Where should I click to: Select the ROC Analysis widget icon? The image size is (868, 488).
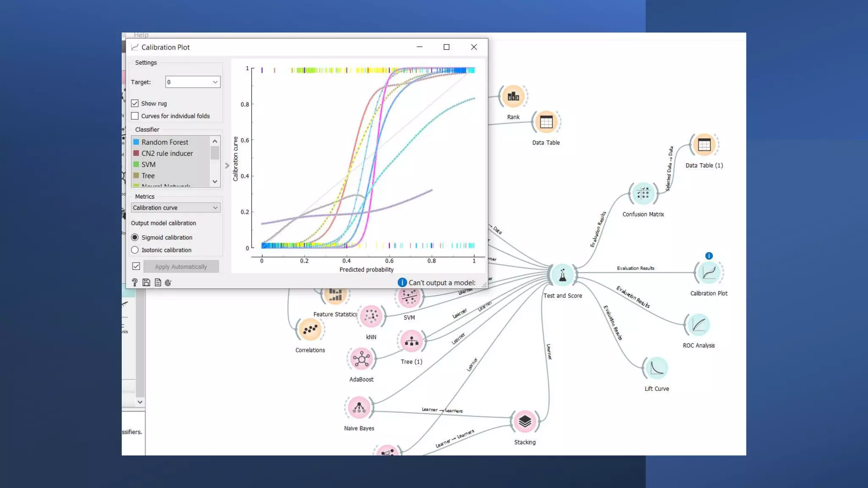click(698, 325)
